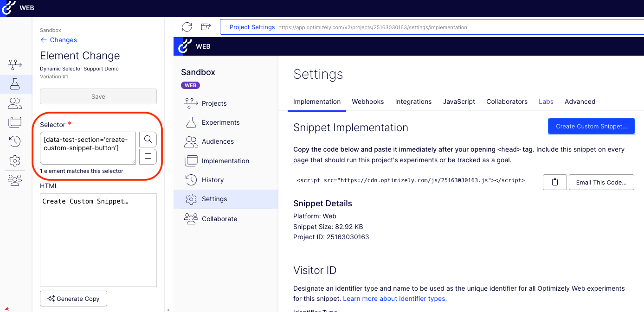Copy snippet code using the clipboard button
The height and width of the screenshot is (312, 644).
point(554,182)
